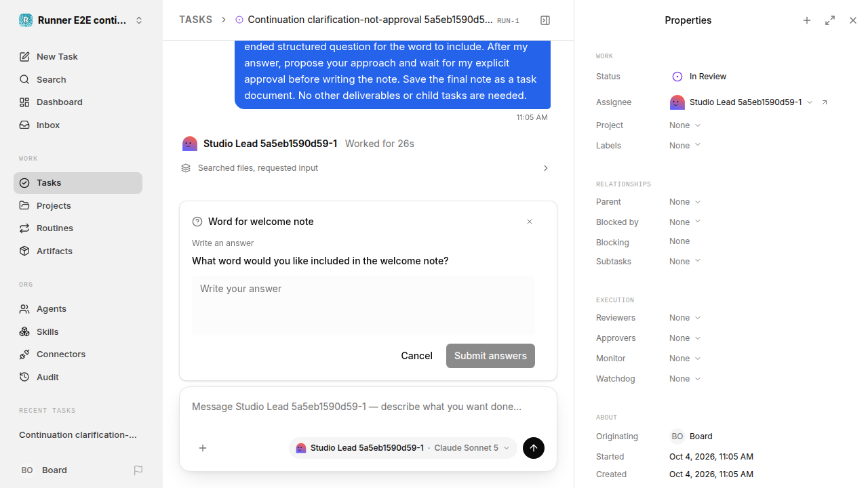Screen dimensions: 868x488
Task: Expand the Searched files, requested input row
Action: tap(365, 168)
